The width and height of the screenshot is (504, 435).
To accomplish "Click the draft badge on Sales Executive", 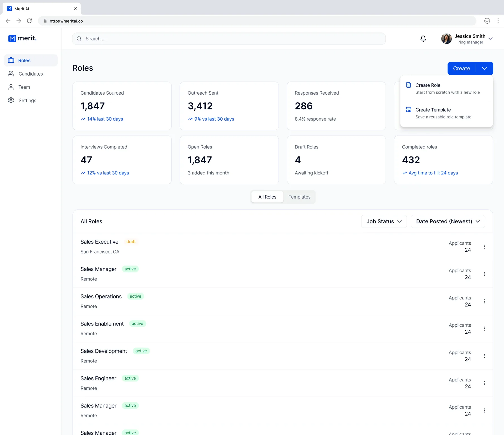I will (131, 242).
